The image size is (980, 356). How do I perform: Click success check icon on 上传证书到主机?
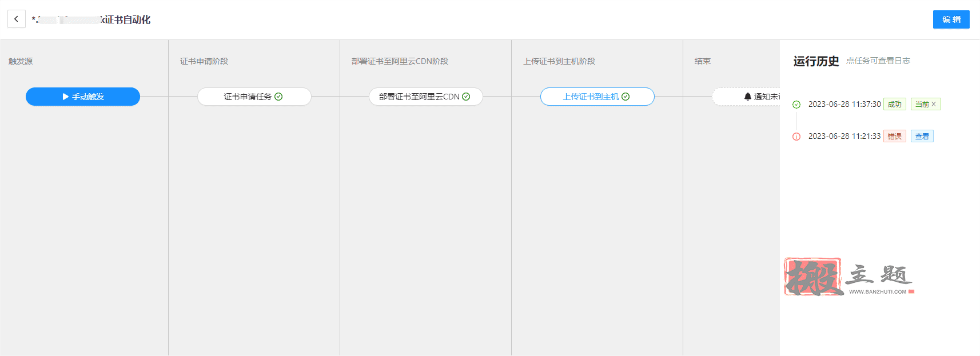pos(626,97)
